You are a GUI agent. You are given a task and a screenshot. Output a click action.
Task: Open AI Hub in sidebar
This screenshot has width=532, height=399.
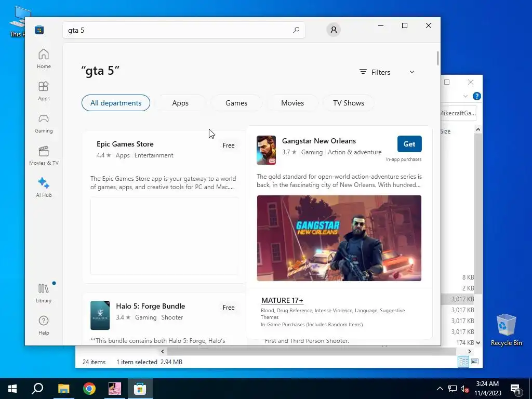coord(44,188)
